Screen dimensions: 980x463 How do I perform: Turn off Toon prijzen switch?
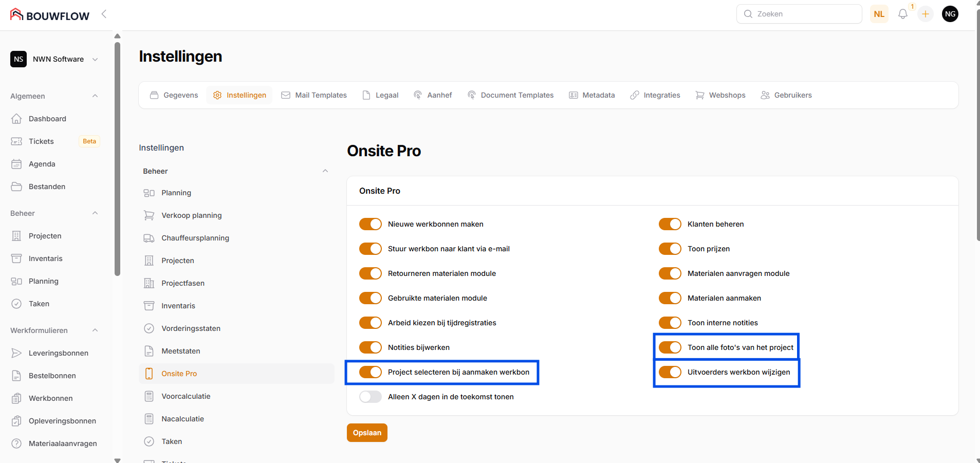pos(670,249)
